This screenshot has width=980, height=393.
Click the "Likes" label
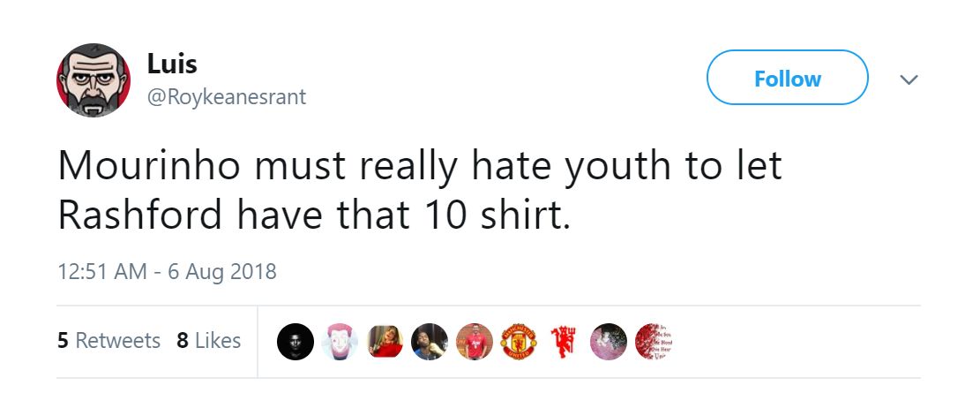[218, 341]
